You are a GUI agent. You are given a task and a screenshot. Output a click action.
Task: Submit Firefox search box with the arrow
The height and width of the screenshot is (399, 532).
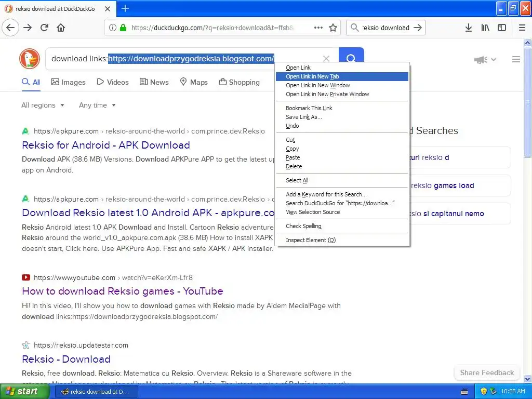[418, 28]
